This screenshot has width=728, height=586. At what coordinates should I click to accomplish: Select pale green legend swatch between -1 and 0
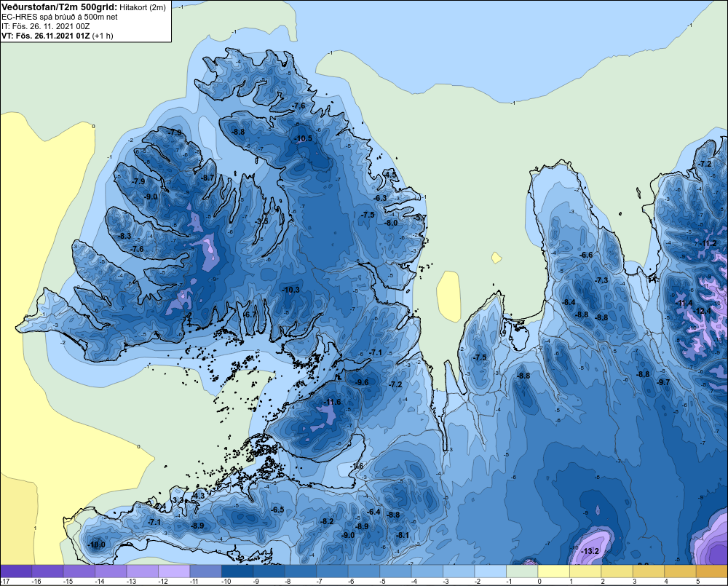521,571
